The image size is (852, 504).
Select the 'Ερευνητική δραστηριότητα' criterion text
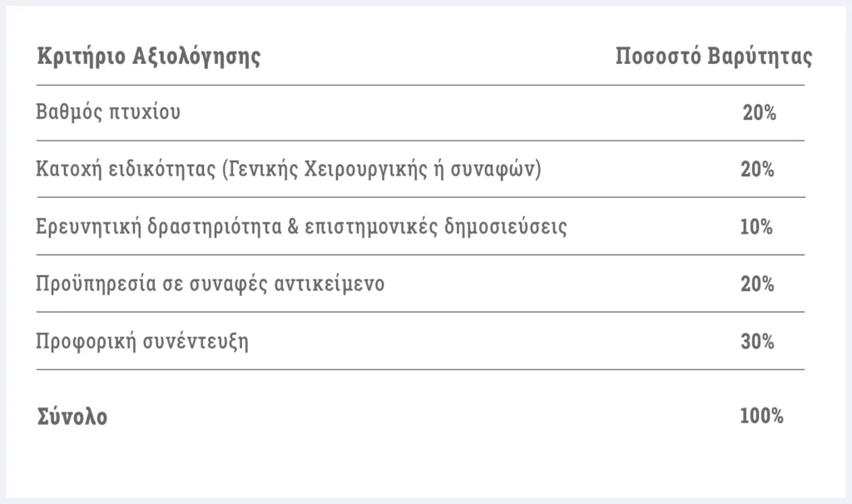(301, 226)
